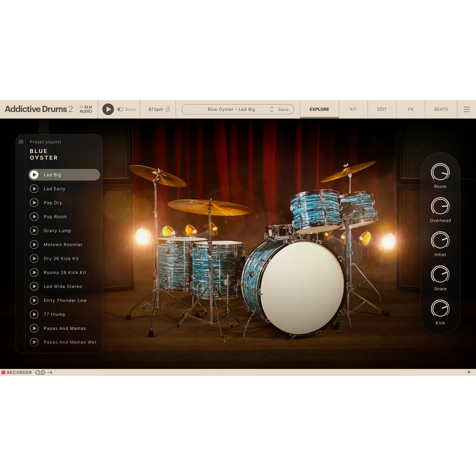Play the Led Big preset

click(x=34, y=175)
